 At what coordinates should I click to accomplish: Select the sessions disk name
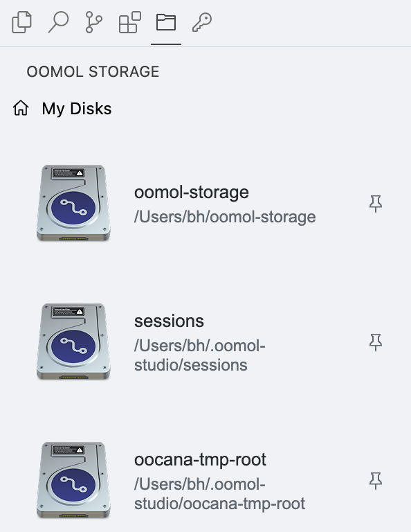click(x=169, y=321)
